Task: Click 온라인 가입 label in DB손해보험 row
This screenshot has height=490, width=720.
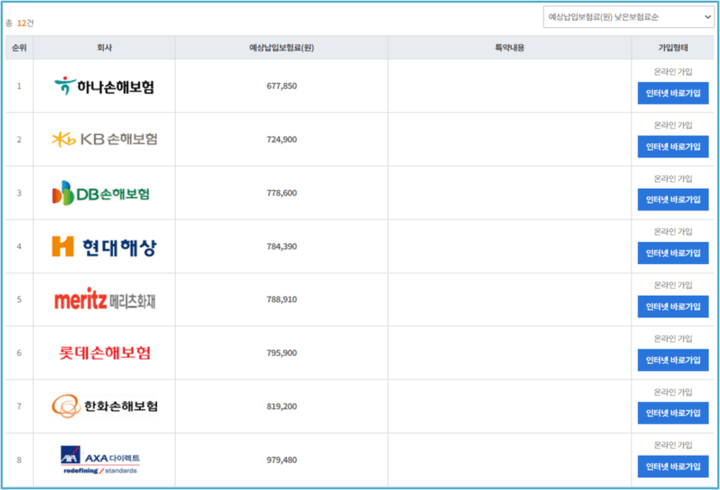Action: click(673, 179)
